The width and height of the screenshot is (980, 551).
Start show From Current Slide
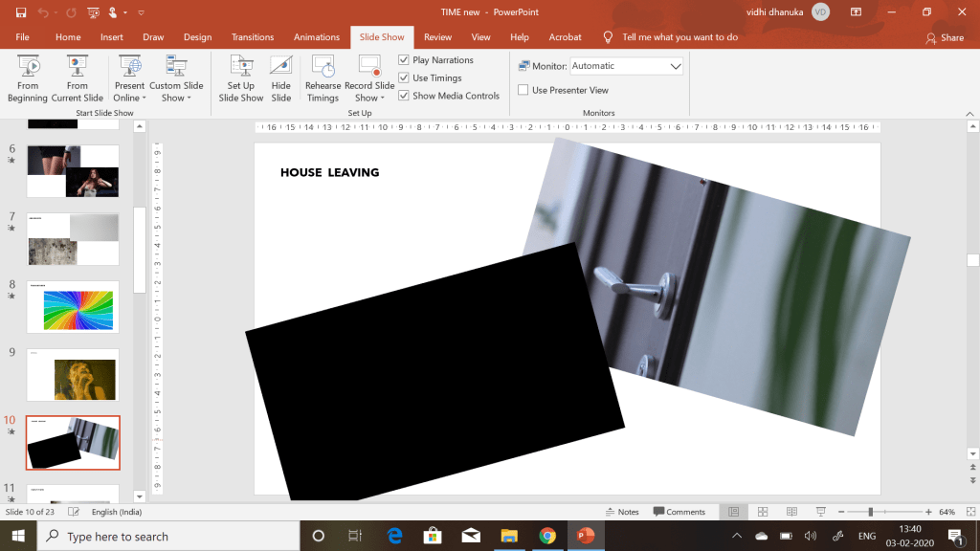pos(78,78)
